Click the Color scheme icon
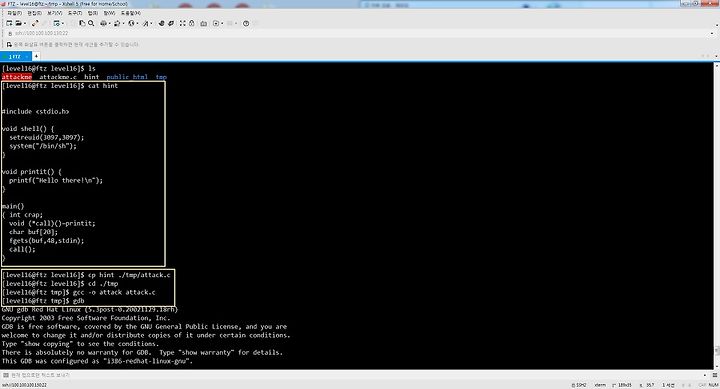Screen dimensions: 720x389 (x=117, y=23)
